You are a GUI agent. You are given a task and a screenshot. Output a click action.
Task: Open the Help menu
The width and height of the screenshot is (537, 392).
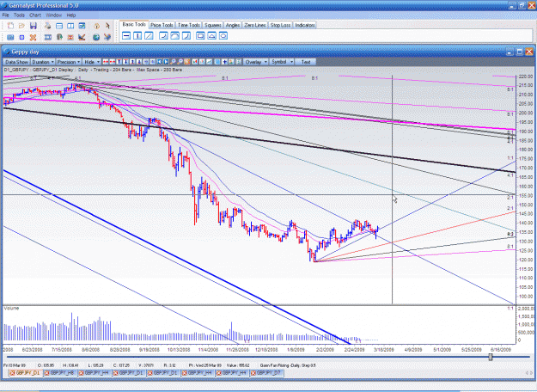pos(71,15)
